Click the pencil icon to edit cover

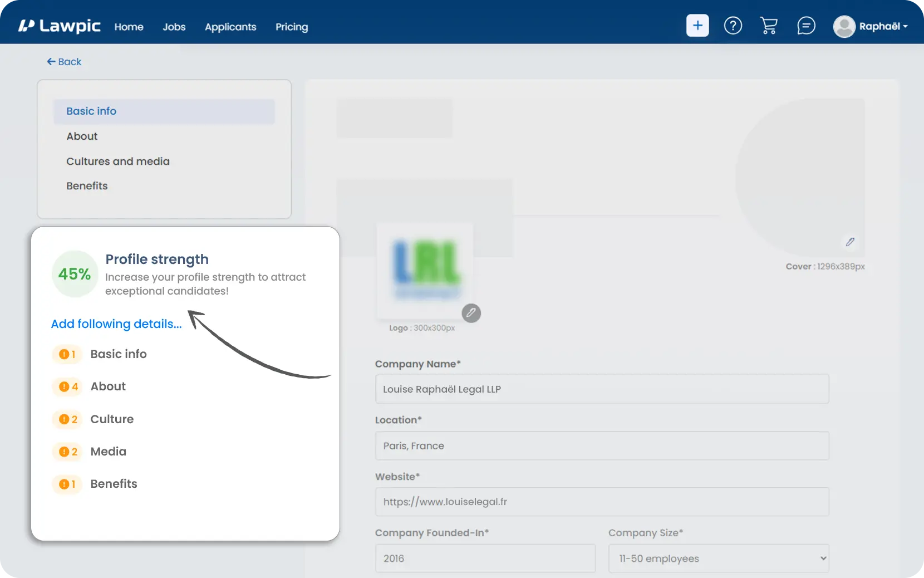tap(850, 242)
